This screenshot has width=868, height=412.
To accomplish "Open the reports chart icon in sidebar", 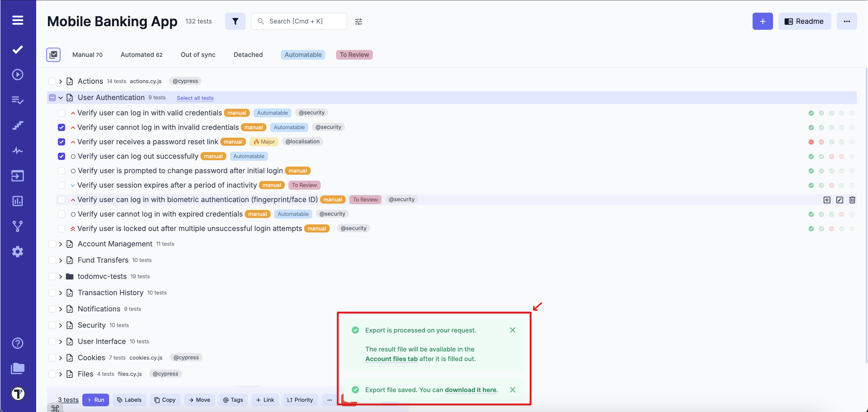I will coord(17,201).
